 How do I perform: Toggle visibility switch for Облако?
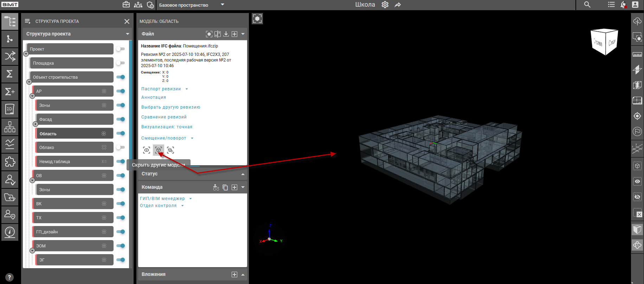pos(121,147)
